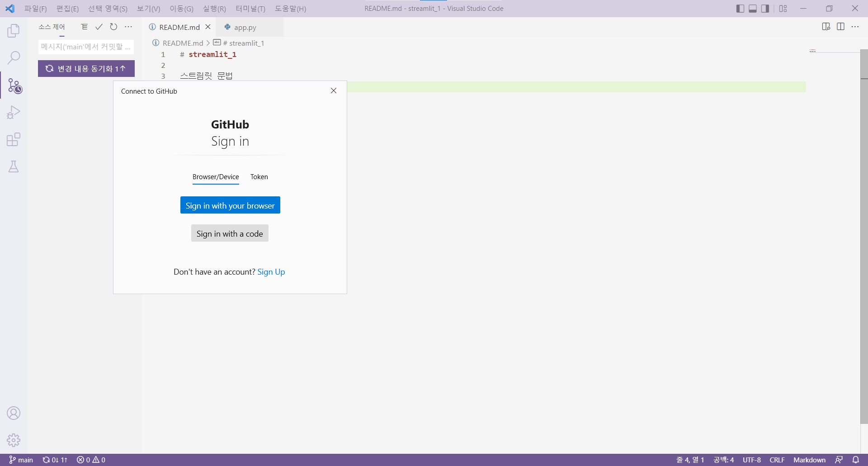Click Sign in with your browser
Image resolution: width=868 pixels, height=466 pixels.
230,205
